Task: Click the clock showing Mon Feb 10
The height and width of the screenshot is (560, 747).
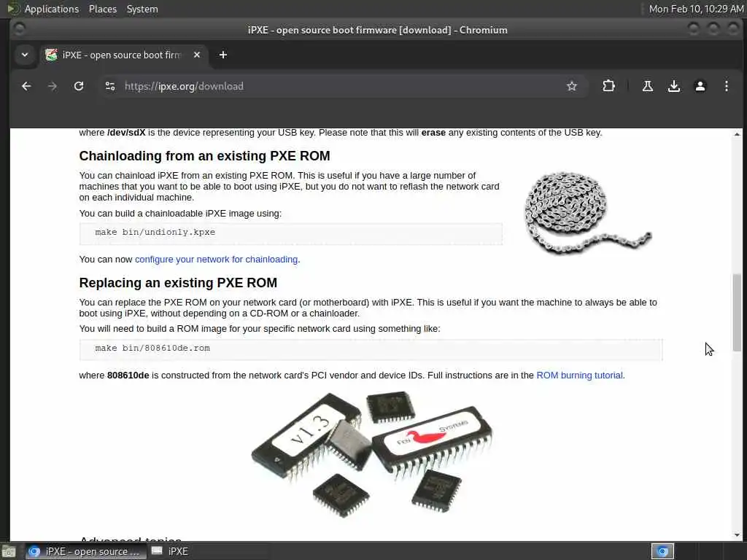Action: click(x=696, y=9)
